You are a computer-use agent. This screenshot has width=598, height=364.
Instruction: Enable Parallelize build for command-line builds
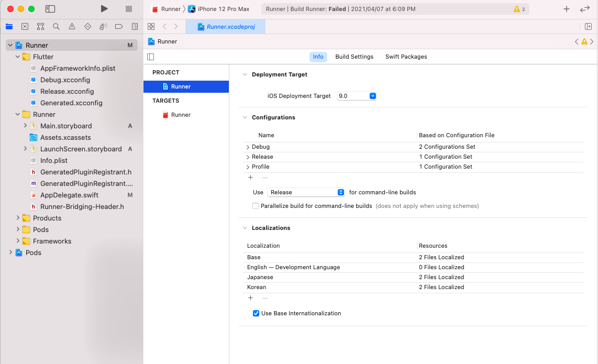256,206
